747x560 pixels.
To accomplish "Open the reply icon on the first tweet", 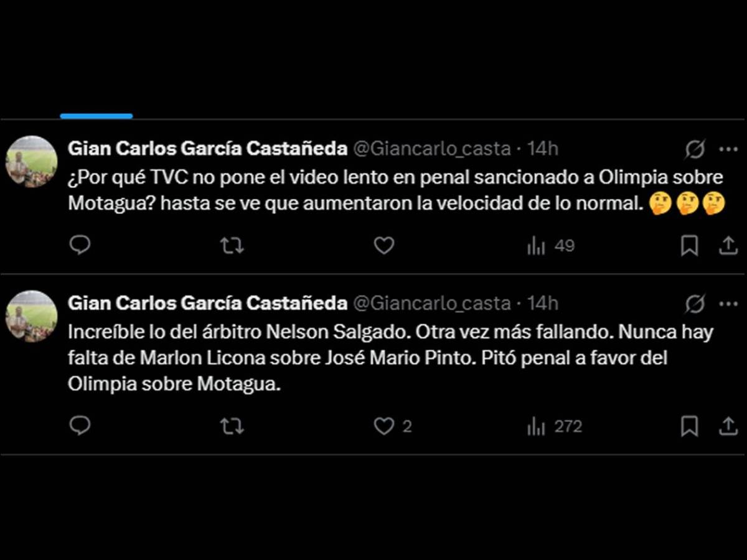I will 80,245.
